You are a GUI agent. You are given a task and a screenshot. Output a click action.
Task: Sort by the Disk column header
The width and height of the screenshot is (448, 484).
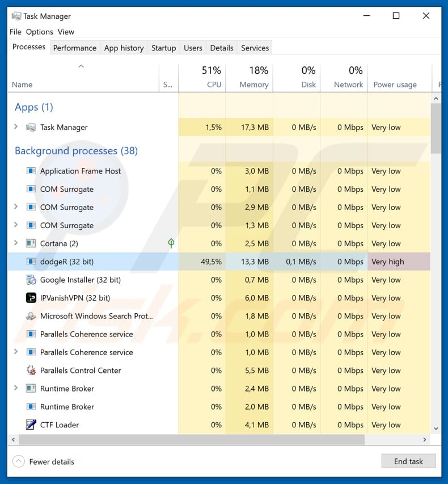[x=297, y=78]
